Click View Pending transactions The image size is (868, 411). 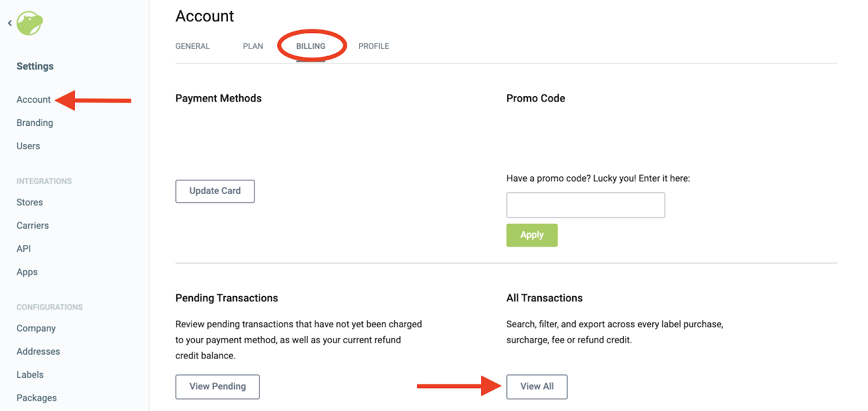[217, 387]
